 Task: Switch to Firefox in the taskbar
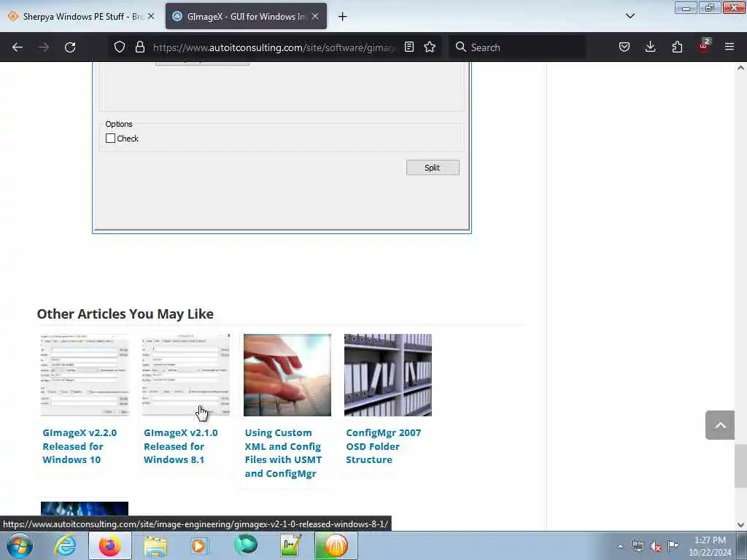click(110, 545)
